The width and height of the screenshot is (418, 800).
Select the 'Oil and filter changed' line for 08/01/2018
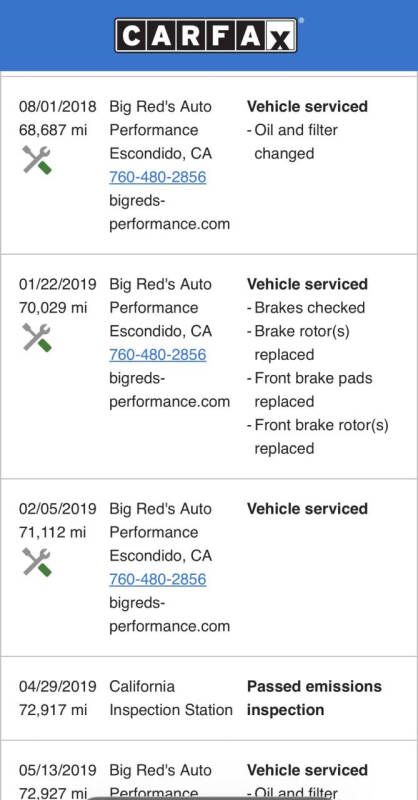(x=292, y=142)
